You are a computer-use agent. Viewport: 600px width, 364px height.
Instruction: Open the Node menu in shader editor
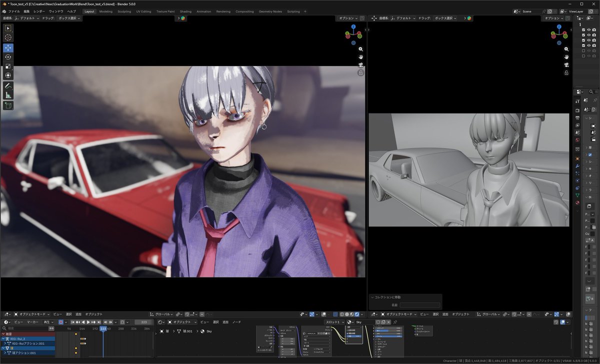tap(236, 322)
